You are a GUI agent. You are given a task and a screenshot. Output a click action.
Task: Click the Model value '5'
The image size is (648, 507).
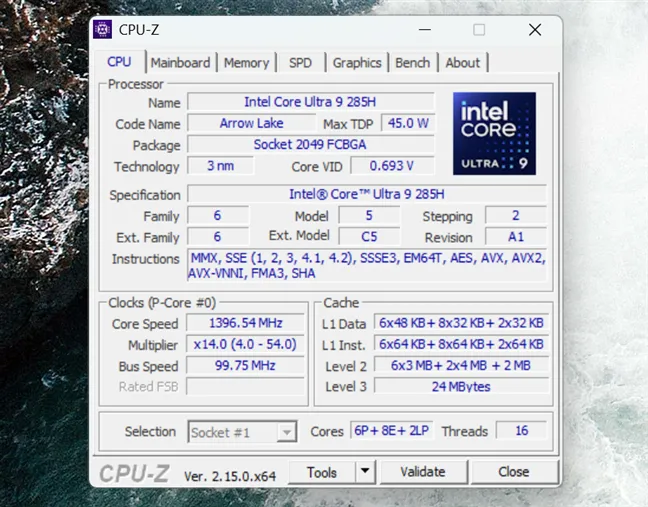369,216
